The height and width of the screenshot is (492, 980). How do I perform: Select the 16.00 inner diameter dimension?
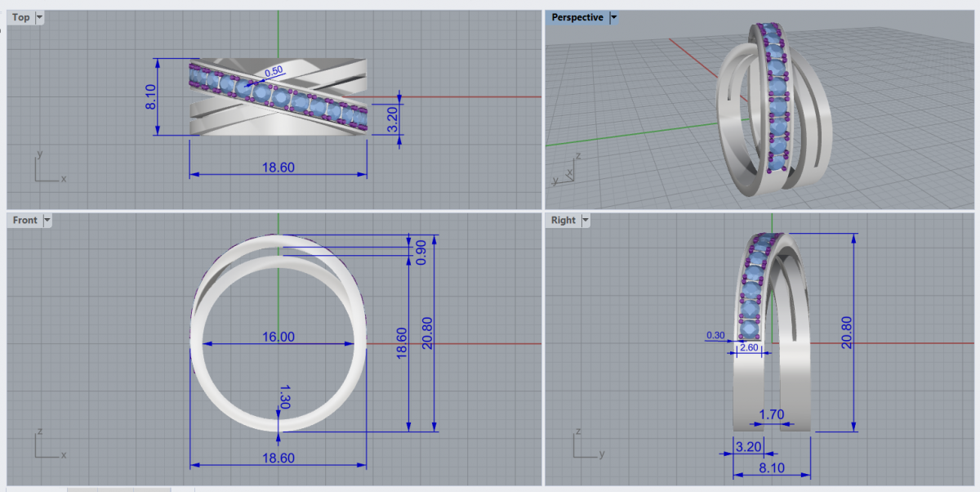(x=278, y=337)
